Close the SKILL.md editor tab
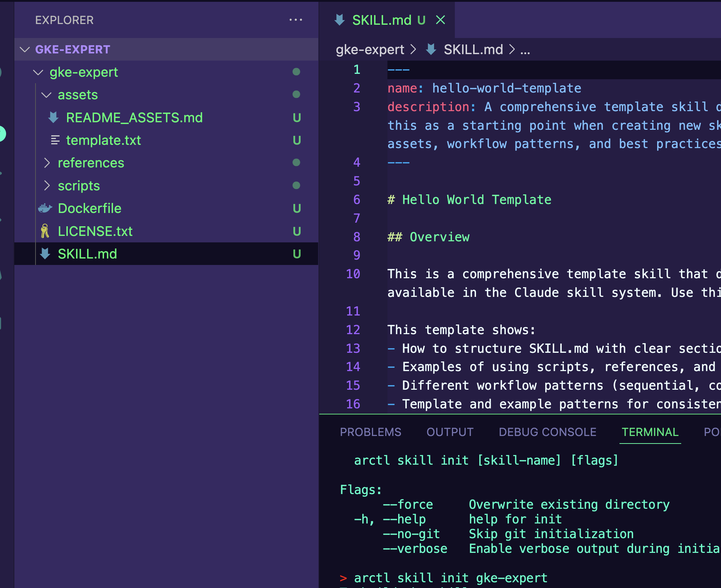 point(440,20)
